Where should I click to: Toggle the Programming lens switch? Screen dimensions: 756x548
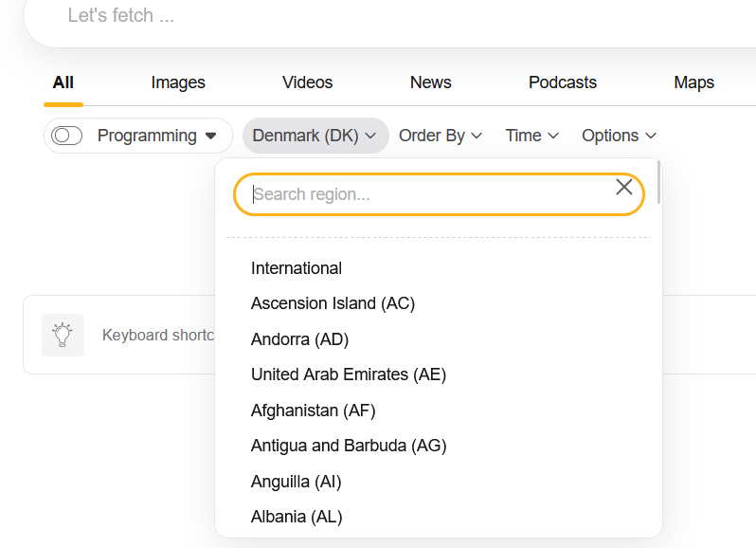click(x=67, y=136)
